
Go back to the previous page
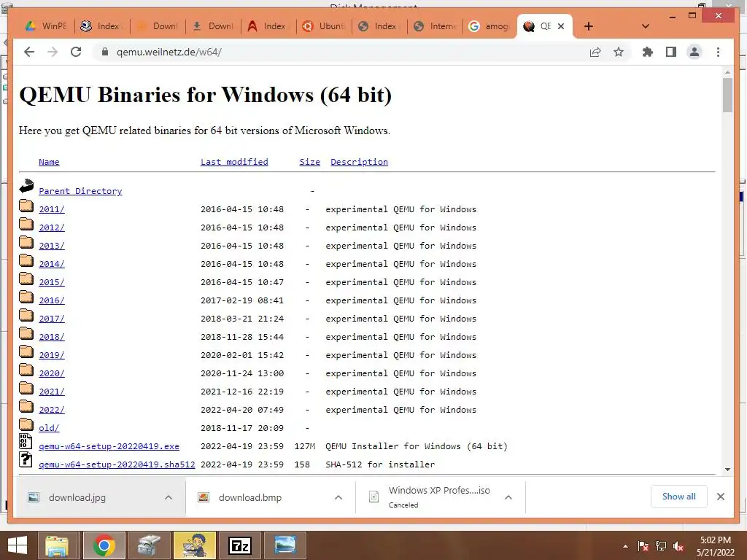coord(29,52)
